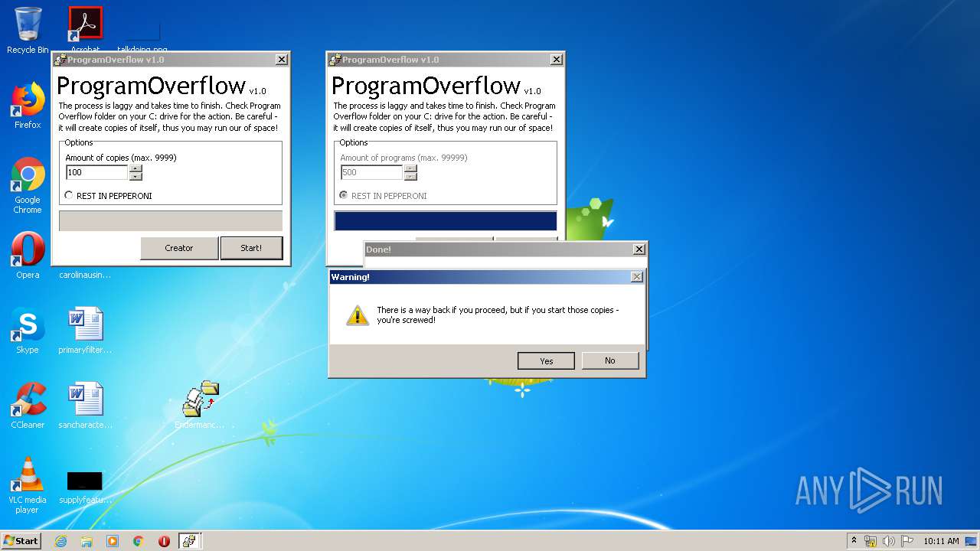Launch the Firefox desktop shortcut
The image size is (980, 551).
(x=28, y=106)
